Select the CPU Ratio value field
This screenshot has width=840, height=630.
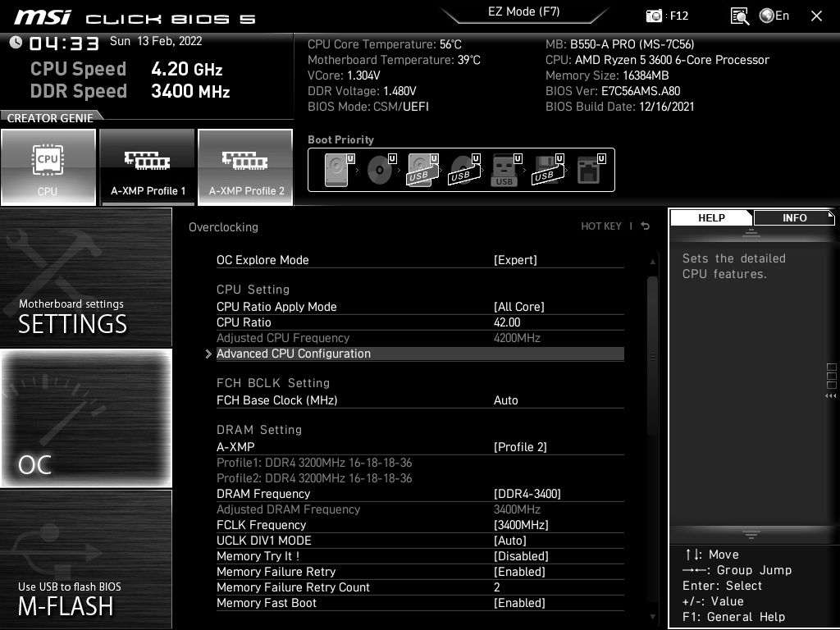[x=507, y=322]
